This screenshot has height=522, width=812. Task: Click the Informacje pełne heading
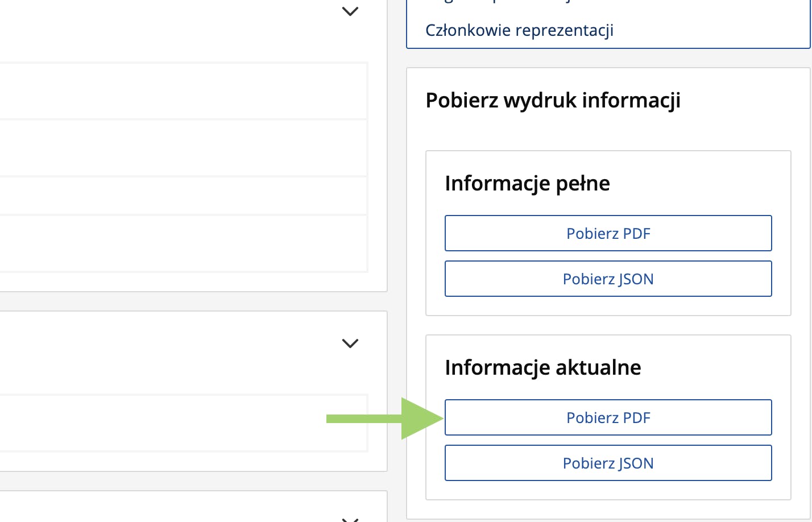[527, 183]
